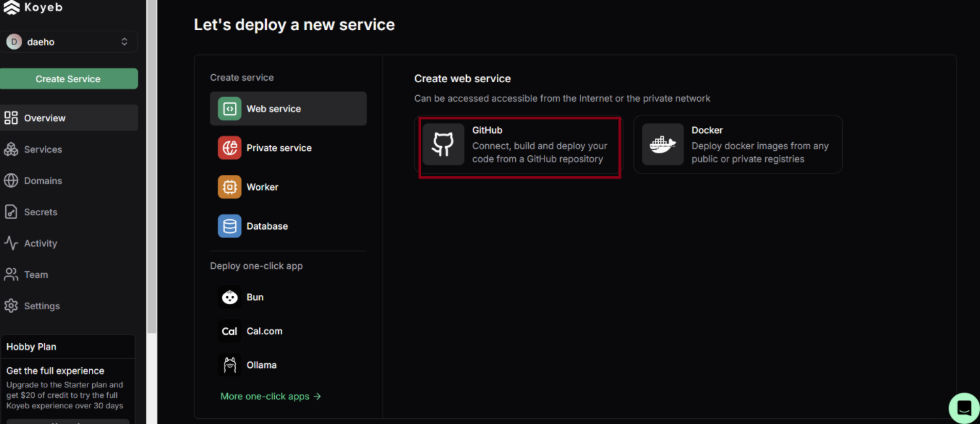
Task: Click the Cal.com logo icon
Action: pos(230,331)
